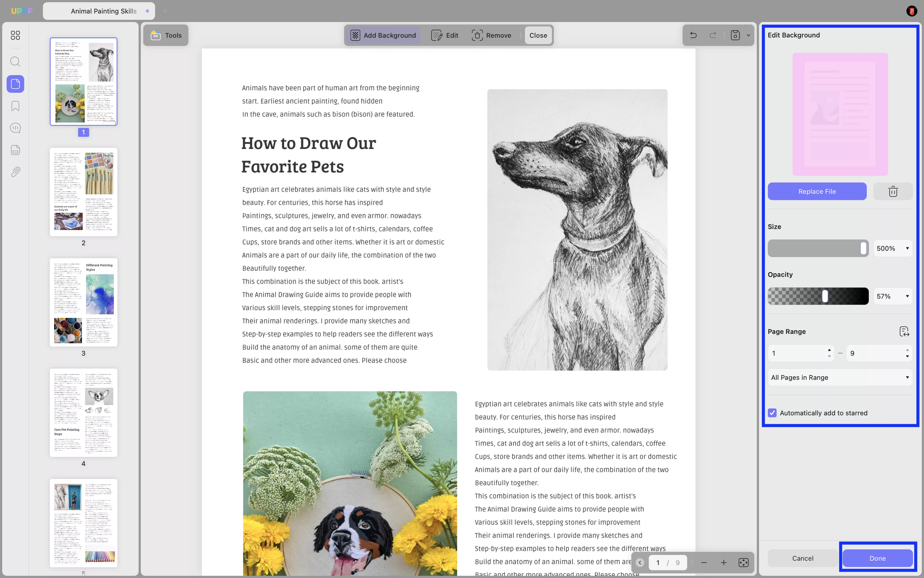Image resolution: width=924 pixels, height=578 pixels.
Task: Click the Replace File button
Action: tap(817, 191)
